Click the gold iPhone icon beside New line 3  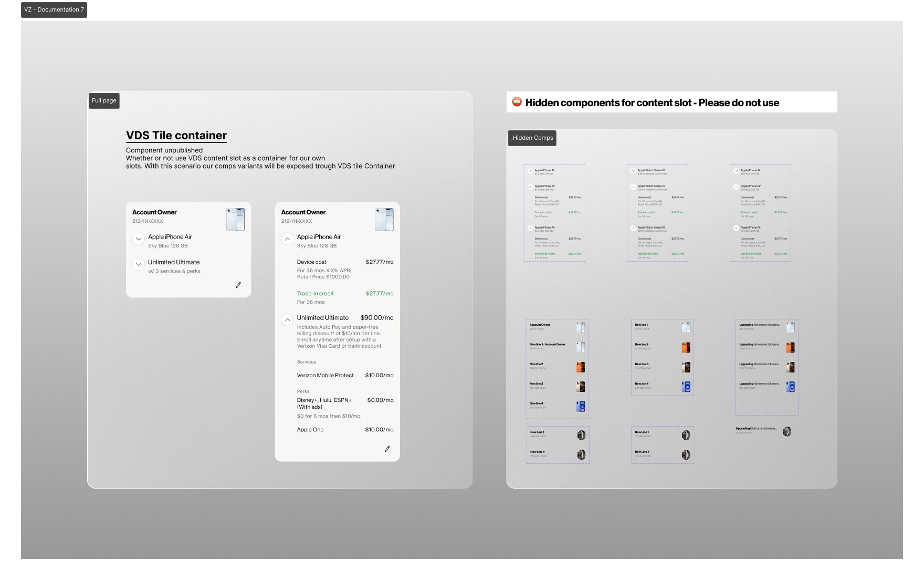[x=580, y=386]
